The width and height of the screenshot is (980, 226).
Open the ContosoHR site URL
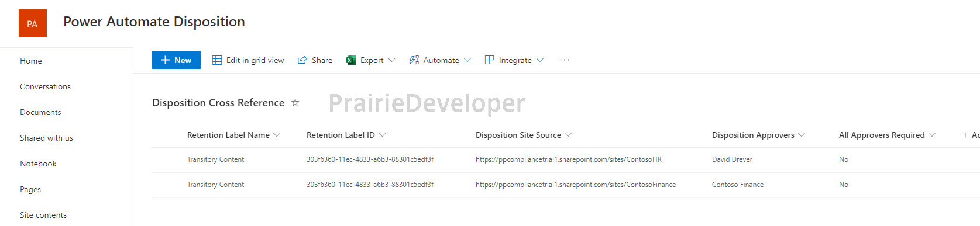569,159
